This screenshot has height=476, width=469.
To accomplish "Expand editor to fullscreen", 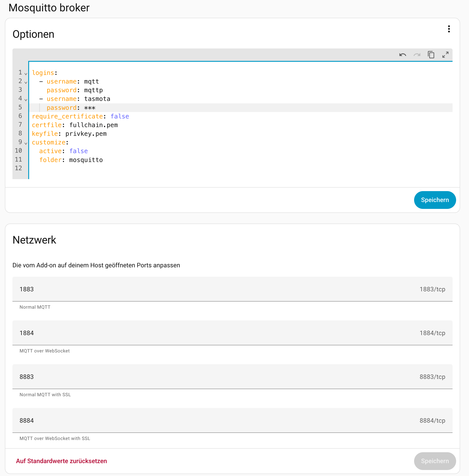I will point(445,55).
